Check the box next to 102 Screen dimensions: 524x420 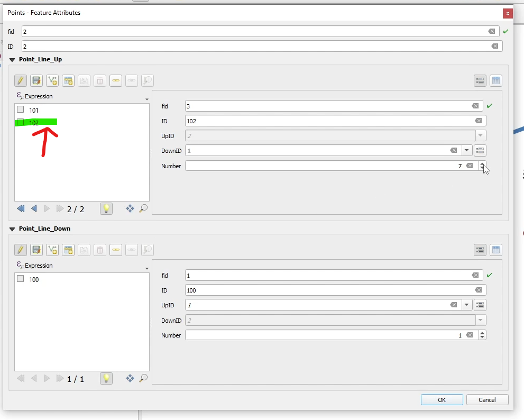click(x=21, y=122)
